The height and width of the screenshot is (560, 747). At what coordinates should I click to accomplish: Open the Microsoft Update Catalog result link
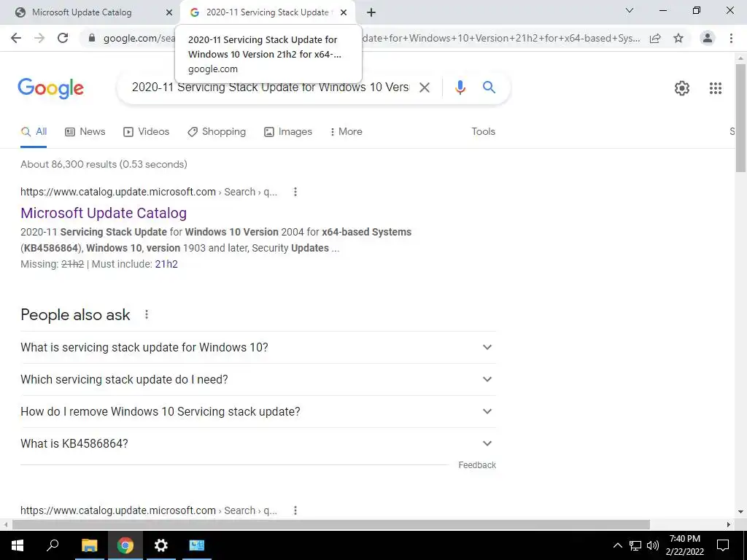[104, 213]
